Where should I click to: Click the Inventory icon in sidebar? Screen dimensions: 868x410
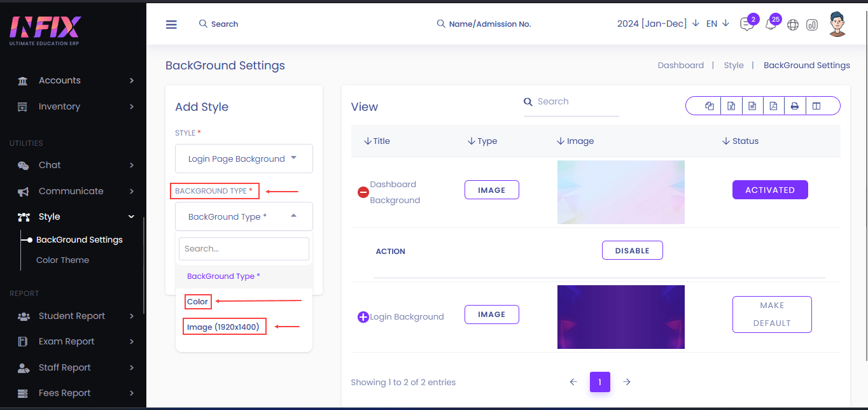[x=23, y=107]
